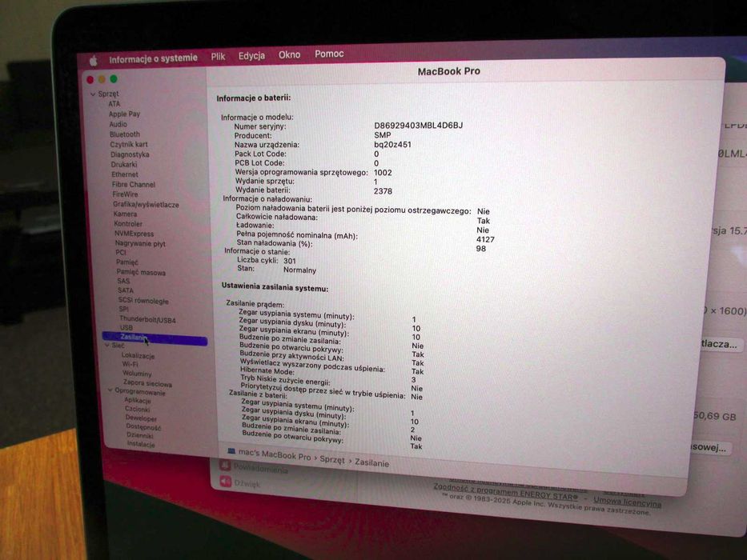Select Instalacje in sidebar

(141, 444)
